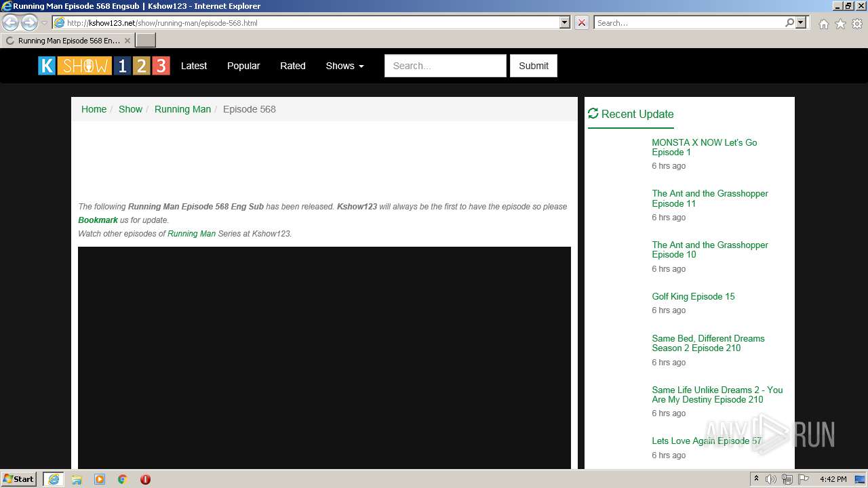Open the Internet Explorer Home icon
868x488 pixels.
click(823, 24)
